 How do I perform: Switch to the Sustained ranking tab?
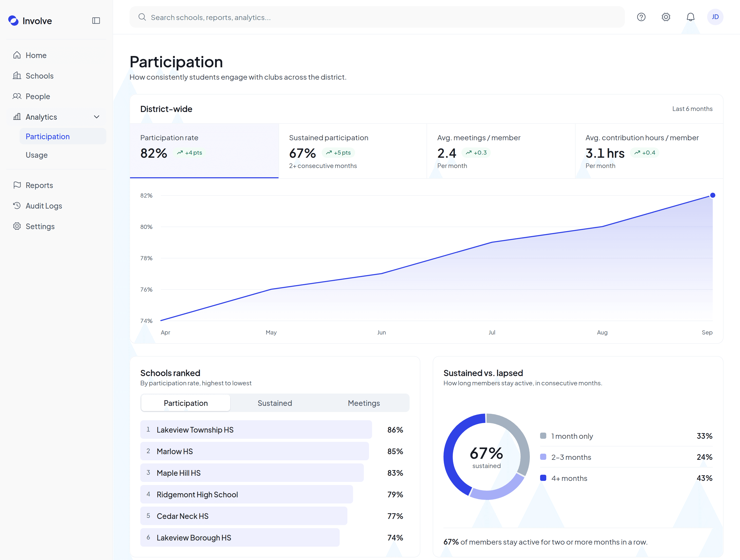275,403
